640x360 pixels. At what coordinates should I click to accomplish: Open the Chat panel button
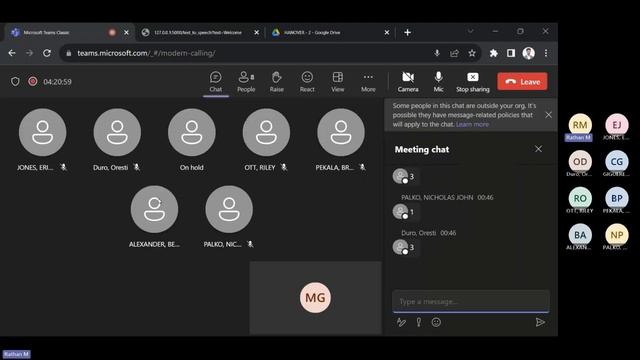coord(216,82)
